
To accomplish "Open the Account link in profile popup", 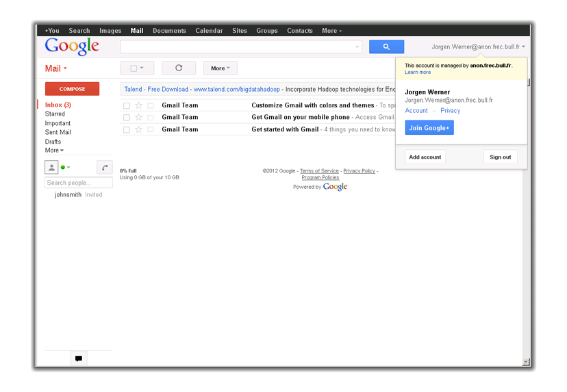I will [416, 111].
